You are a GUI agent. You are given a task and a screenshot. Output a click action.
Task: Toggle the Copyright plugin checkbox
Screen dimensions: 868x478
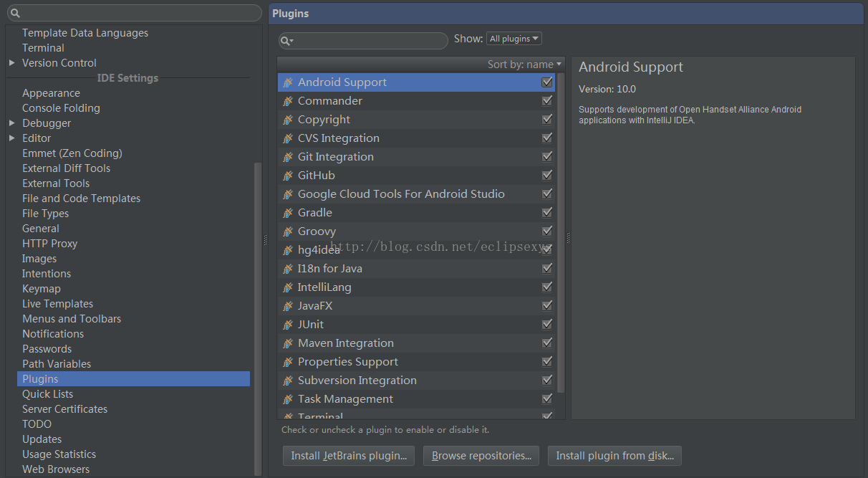pyautogui.click(x=547, y=120)
